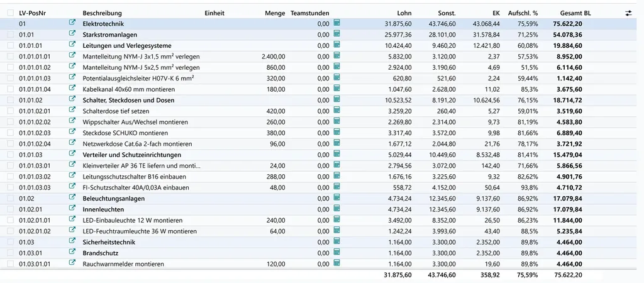Select Schalter, Steckdosen und Dosen row title
Image resolution: width=644 pixels, height=283 pixels.
click(x=128, y=100)
